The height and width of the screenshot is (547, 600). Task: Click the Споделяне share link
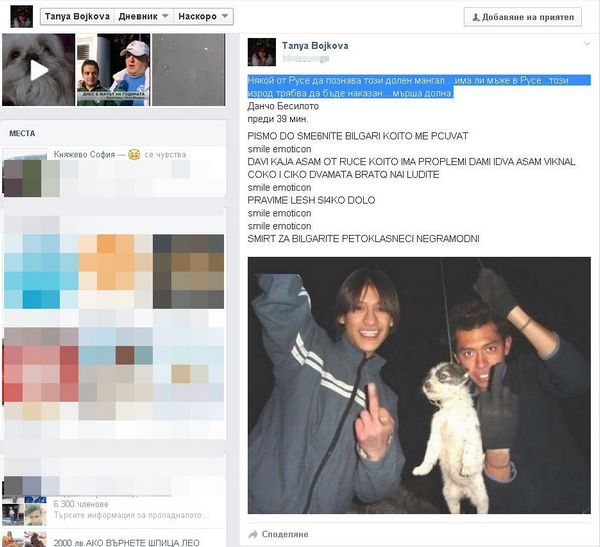point(286,534)
